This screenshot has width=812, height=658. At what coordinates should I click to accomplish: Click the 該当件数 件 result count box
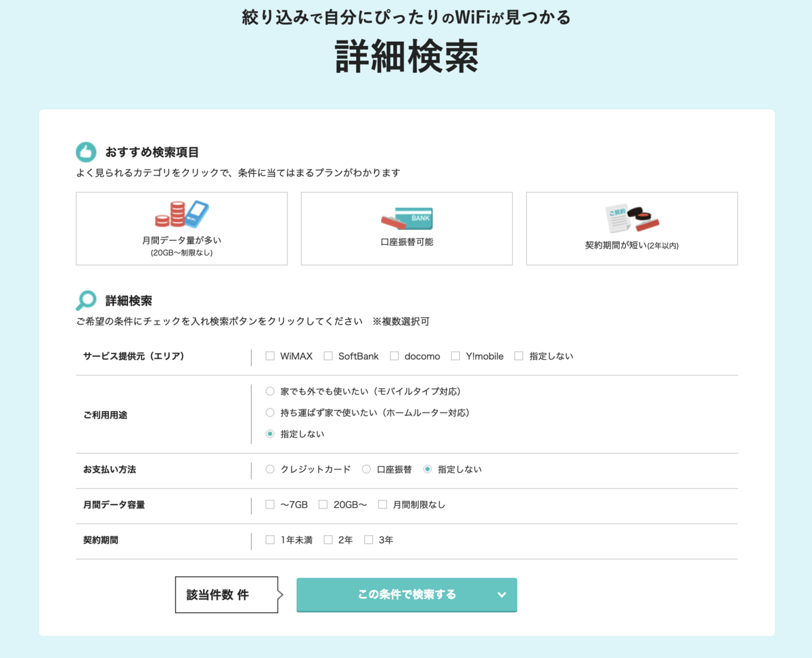227,595
